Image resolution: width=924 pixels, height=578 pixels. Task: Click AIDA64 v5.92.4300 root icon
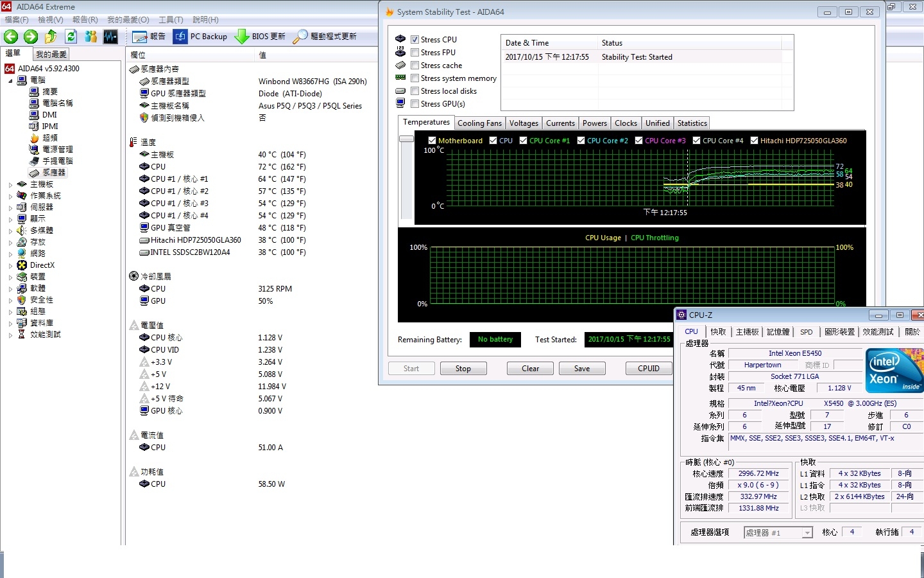point(10,69)
